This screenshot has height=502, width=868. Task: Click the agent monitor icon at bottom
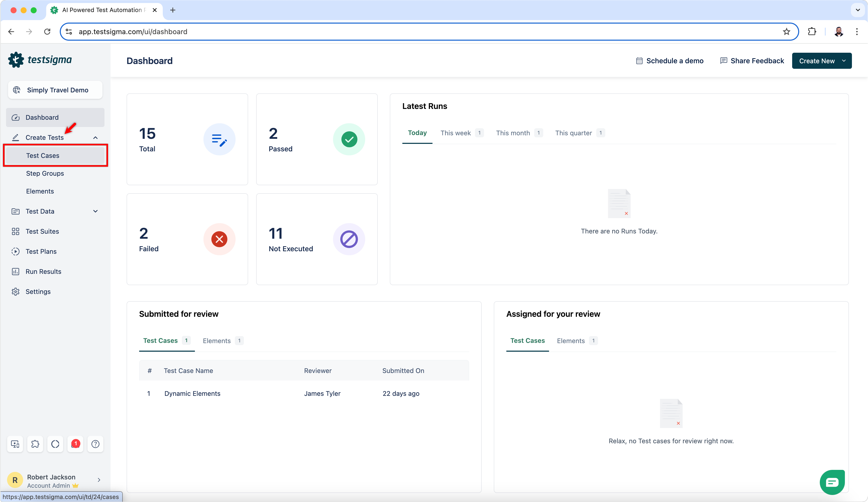pos(15,444)
